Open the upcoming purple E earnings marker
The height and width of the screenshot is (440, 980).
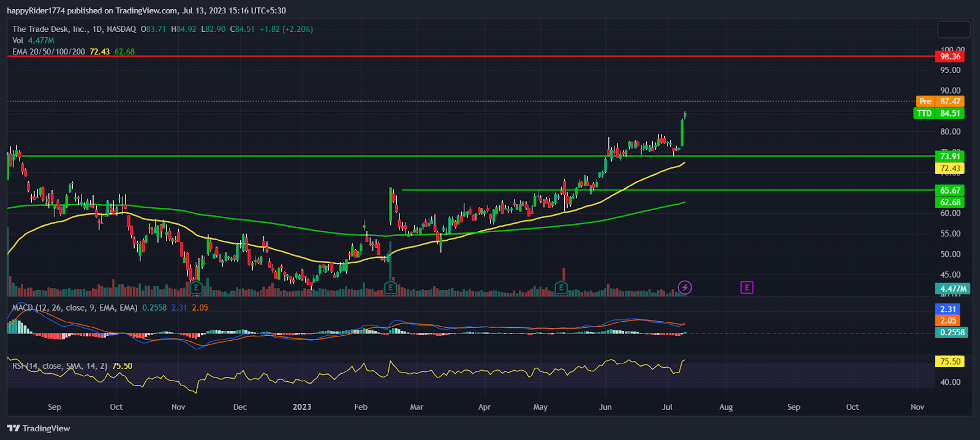(x=746, y=287)
